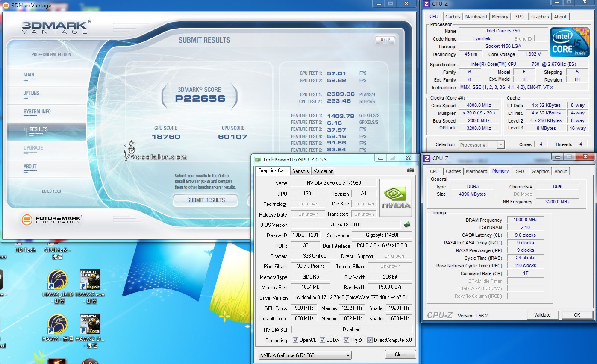Click the HELP button in 3DMark
The height and width of the screenshot is (364, 597).
click(x=385, y=40)
